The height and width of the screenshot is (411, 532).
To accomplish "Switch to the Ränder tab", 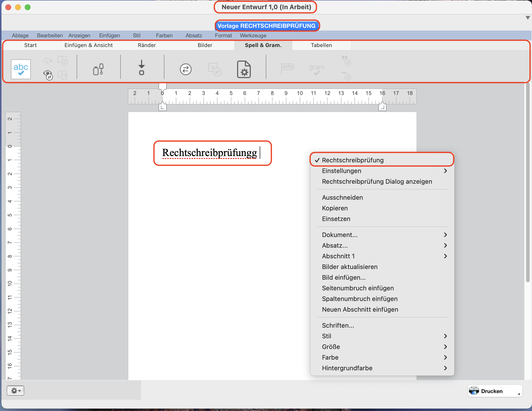I will click(147, 45).
